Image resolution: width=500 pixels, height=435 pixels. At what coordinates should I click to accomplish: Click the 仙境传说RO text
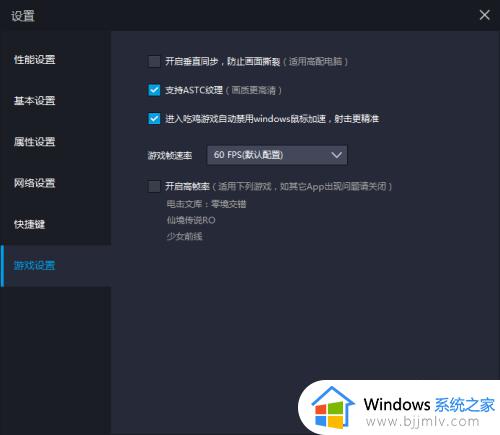(191, 220)
